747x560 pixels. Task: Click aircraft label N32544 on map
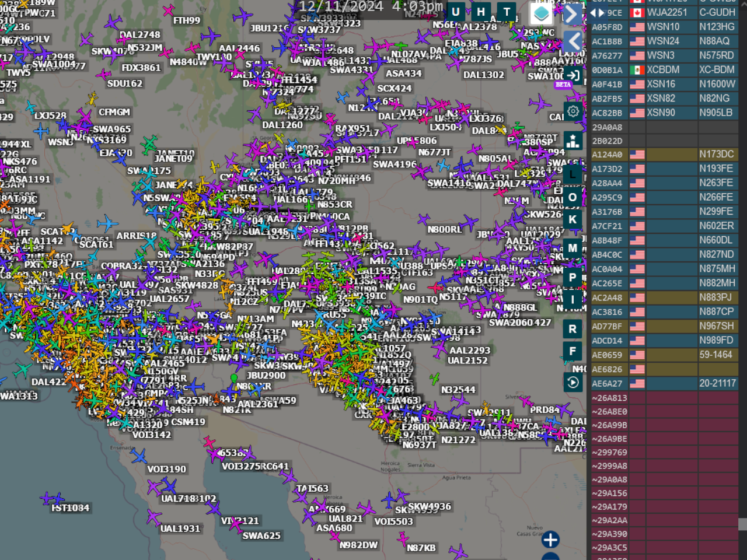click(459, 390)
